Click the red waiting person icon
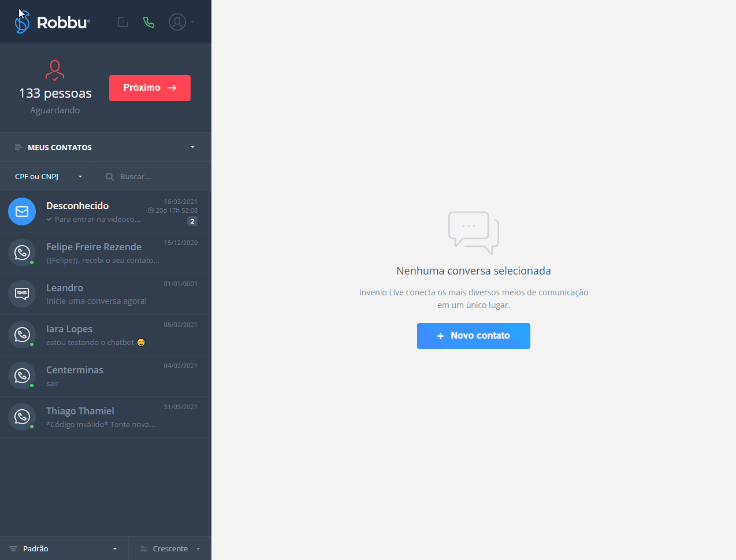 55,70
